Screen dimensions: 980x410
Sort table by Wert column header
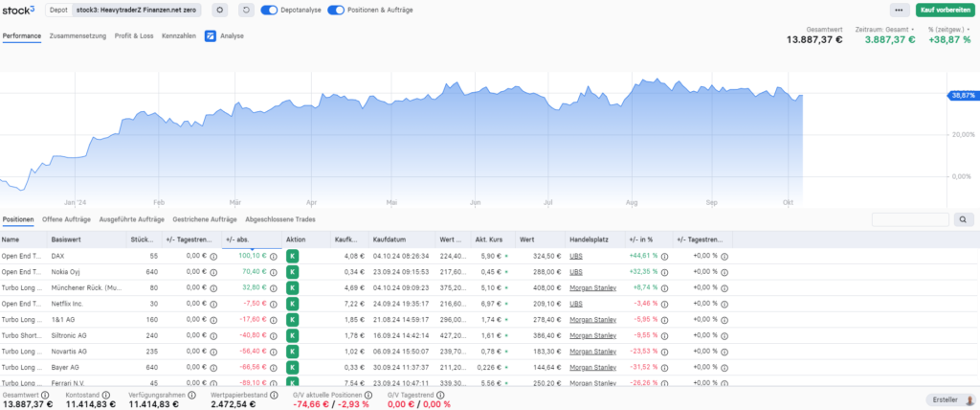(x=540, y=239)
